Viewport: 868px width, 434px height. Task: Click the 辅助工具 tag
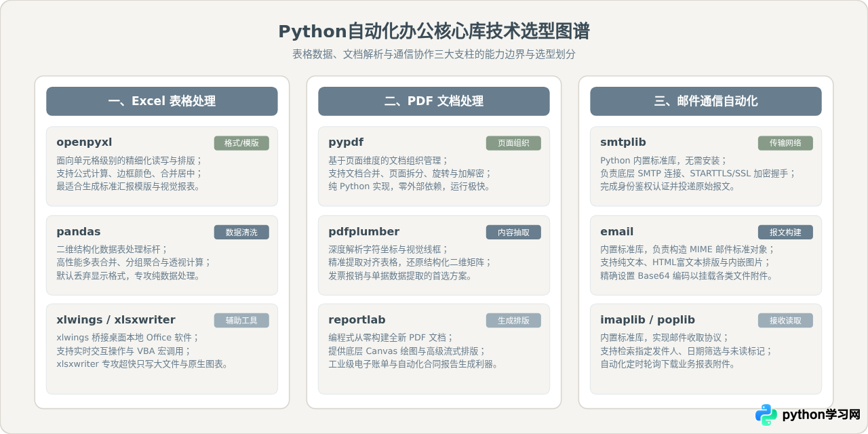pyautogui.click(x=241, y=320)
